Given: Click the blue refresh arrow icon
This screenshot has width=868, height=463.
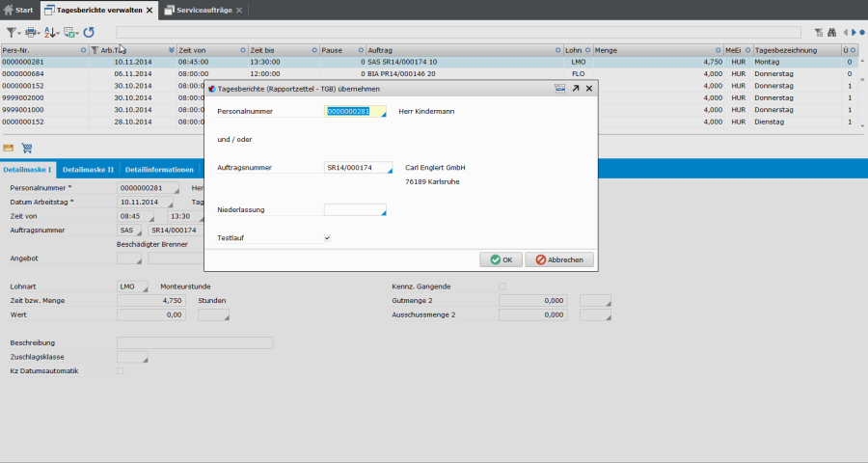Looking at the screenshot, I should pyautogui.click(x=89, y=32).
